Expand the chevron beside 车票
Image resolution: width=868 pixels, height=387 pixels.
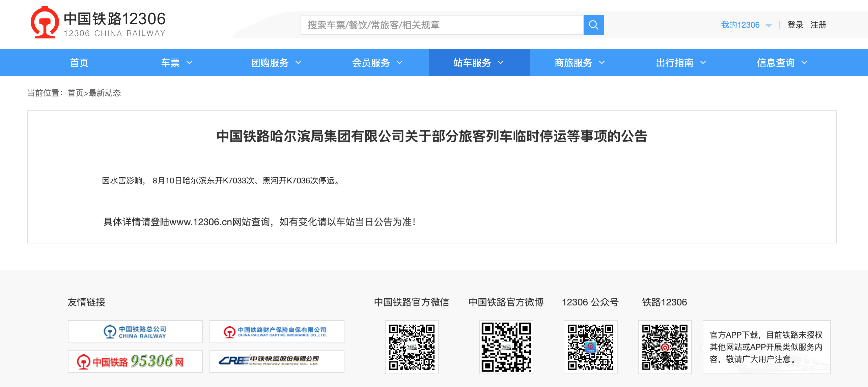click(x=189, y=62)
